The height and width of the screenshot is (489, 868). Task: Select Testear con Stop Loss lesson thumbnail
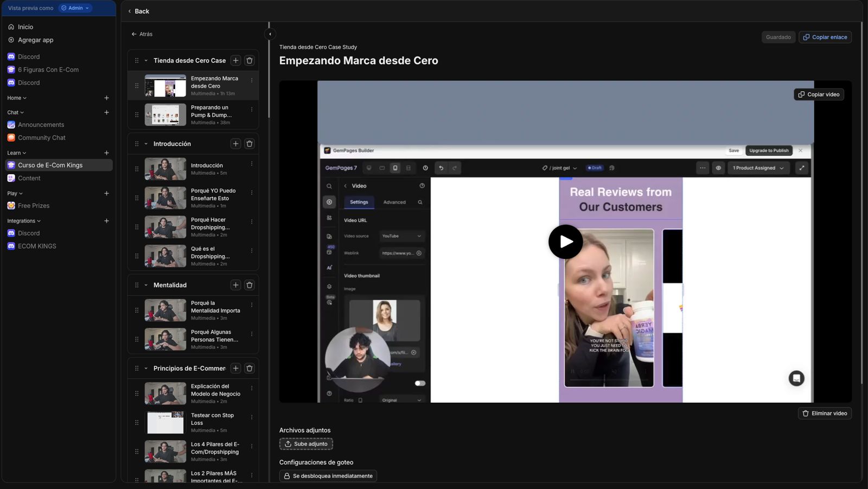point(165,422)
